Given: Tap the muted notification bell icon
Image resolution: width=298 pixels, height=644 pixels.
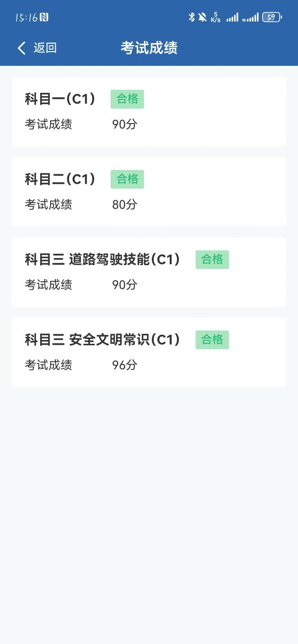Looking at the screenshot, I should (202, 18).
